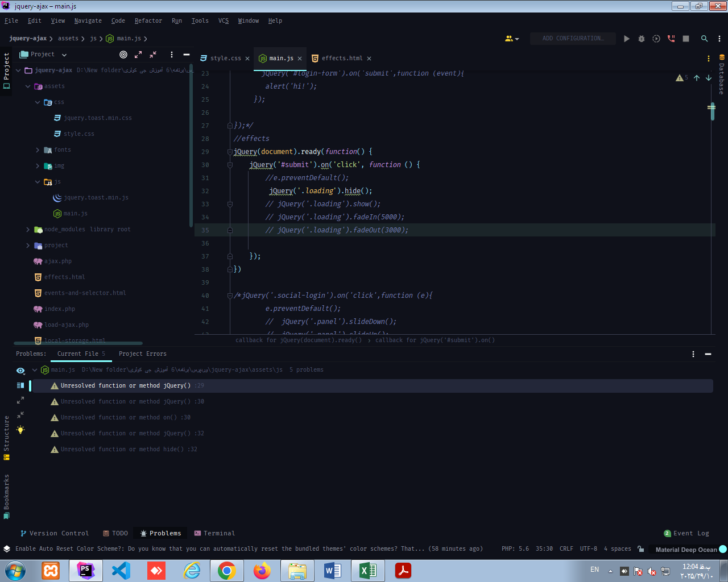Toggle the eye preview icon in Problems panel

[20, 371]
